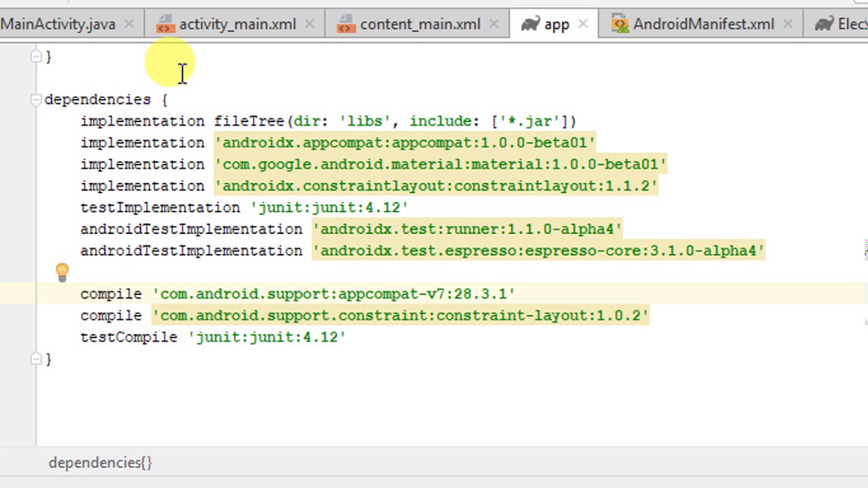The height and width of the screenshot is (488, 868).
Task: Switch to the MainActivity.java tab
Action: coord(58,24)
